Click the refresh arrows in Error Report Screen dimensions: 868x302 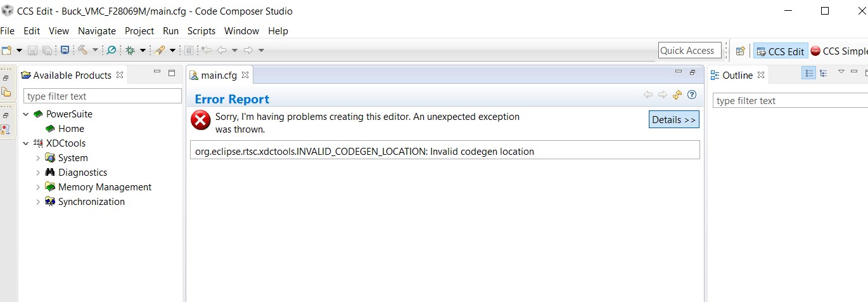point(677,95)
